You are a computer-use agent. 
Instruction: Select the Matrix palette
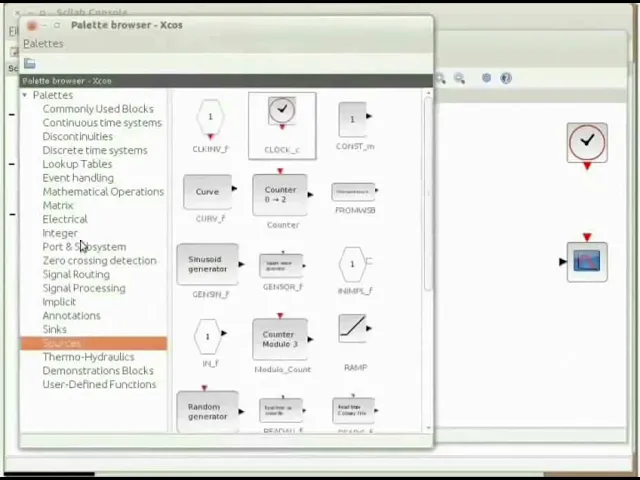(x=58, y=205)
